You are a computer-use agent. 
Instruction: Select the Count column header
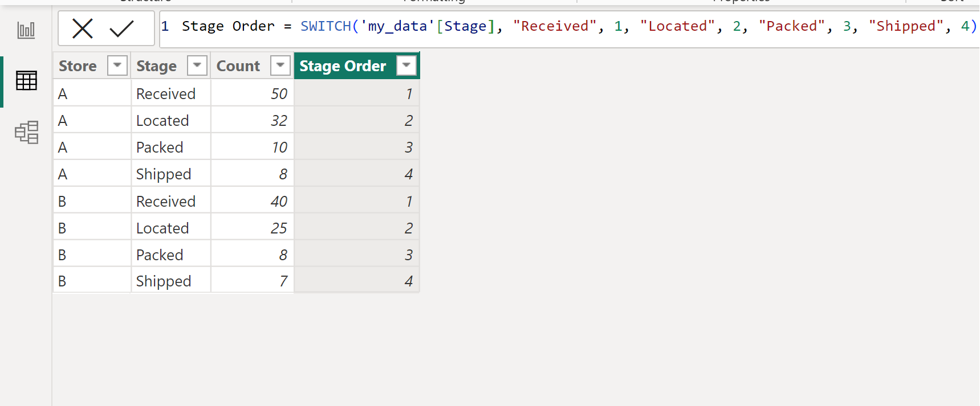point(238,66)
